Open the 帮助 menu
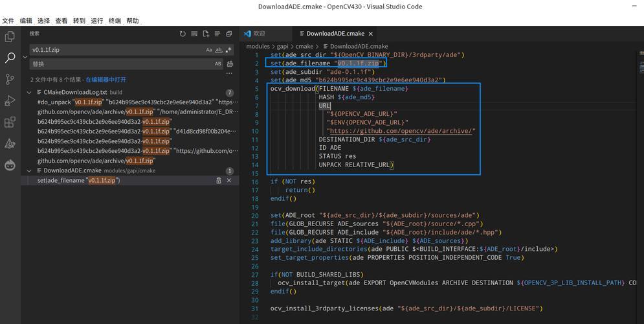Image resolution: width=644 pixels, height=324 pixels. pyautogui.click(x=133, y=21)
